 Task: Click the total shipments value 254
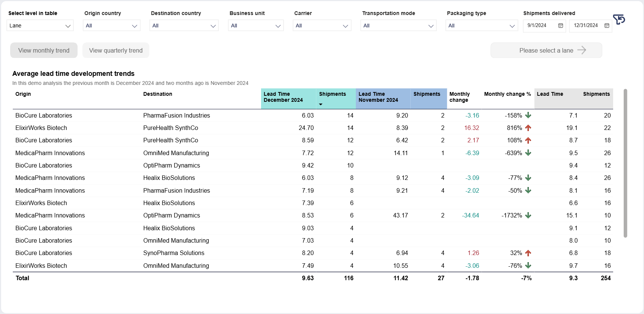[606, 278]
